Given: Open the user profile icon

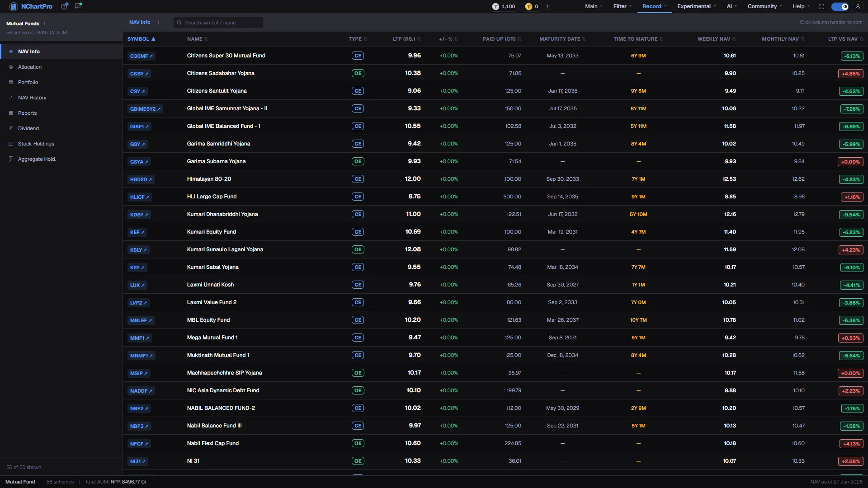Looking at the screenshot, I should [x=858, y=6].
